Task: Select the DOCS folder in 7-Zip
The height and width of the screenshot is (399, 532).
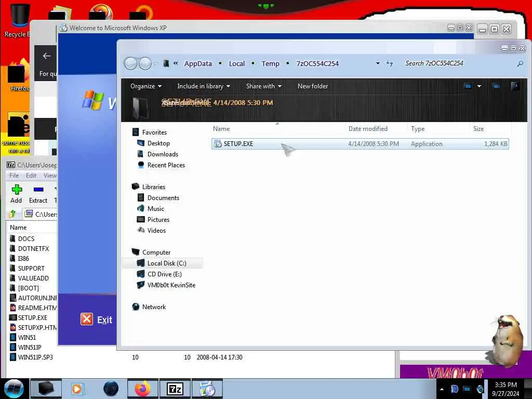Action: (26, 239)
